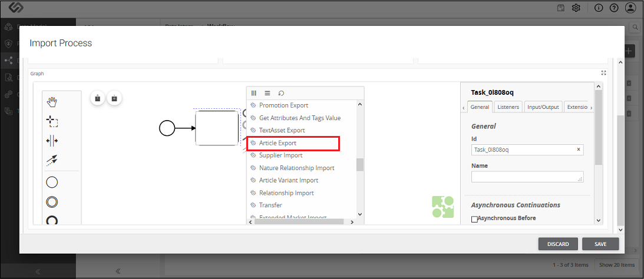Click into the Name input field
The image size is (644, 279).
pos(527,177)
